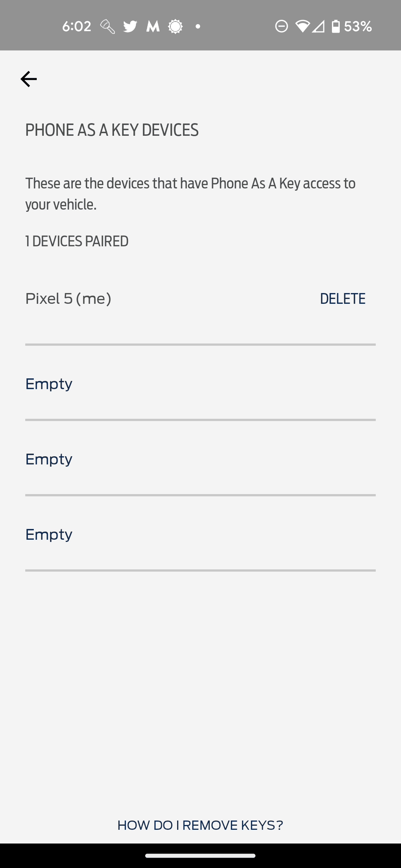
Task: Tap the key notification icon in status bar
Action: [x=107, y=26]
